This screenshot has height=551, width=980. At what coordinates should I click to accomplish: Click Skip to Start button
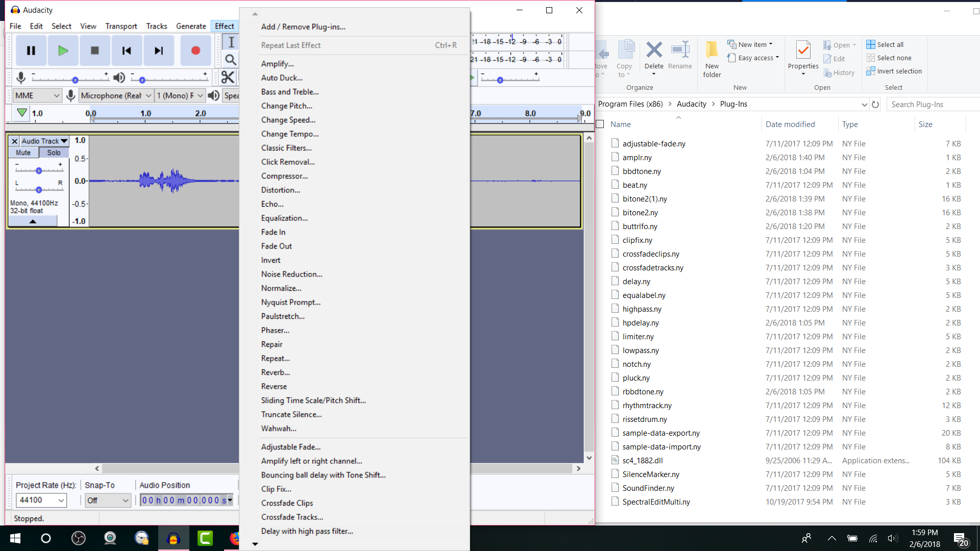(127, 51)
